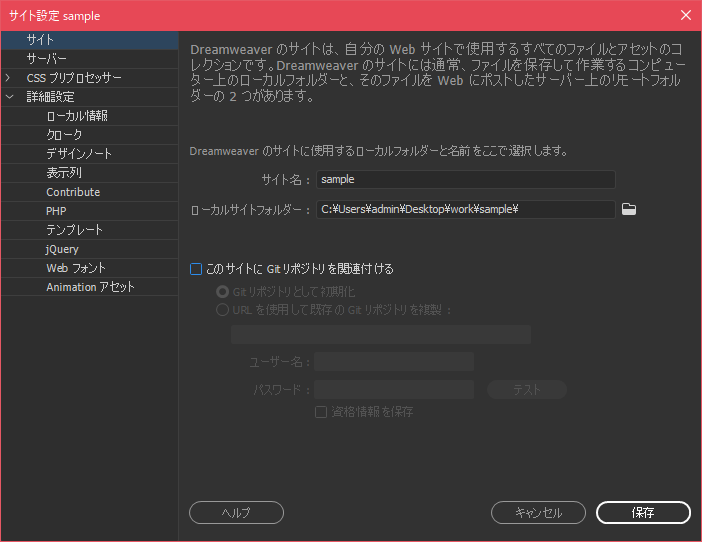Click the キャンセル button
The image size is (702, 542).
point(538,512)
